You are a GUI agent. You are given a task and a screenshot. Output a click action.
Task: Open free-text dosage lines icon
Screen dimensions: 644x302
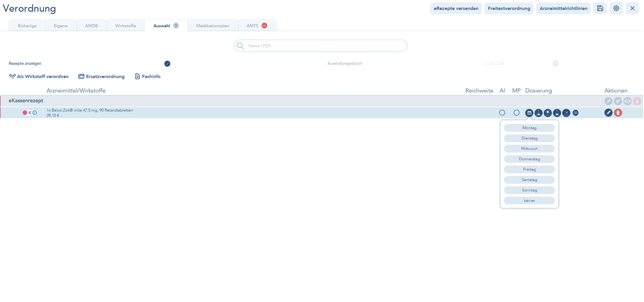click(x=575, y=113)
